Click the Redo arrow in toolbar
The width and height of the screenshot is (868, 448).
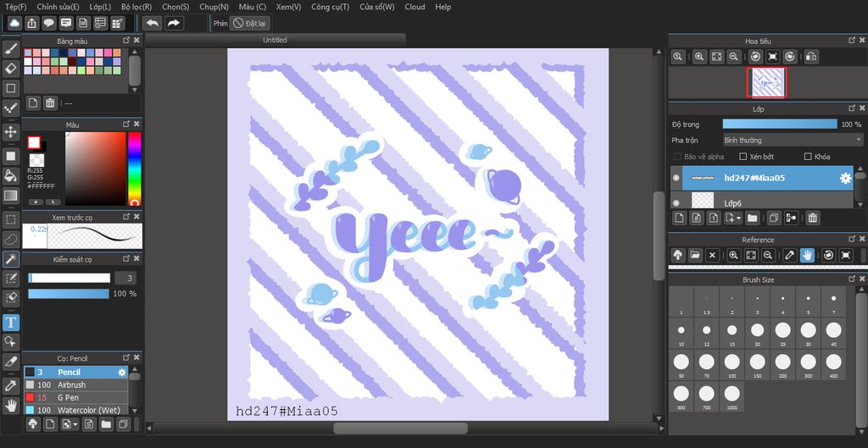click(x=174, y=23)
